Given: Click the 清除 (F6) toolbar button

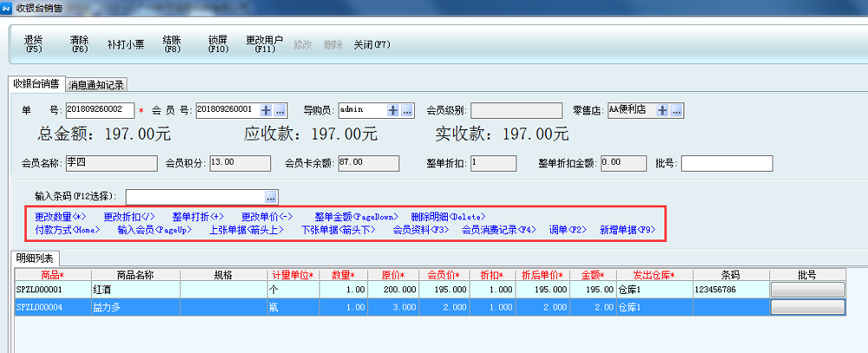Looking at the screenshot, I should pos(79,44).
